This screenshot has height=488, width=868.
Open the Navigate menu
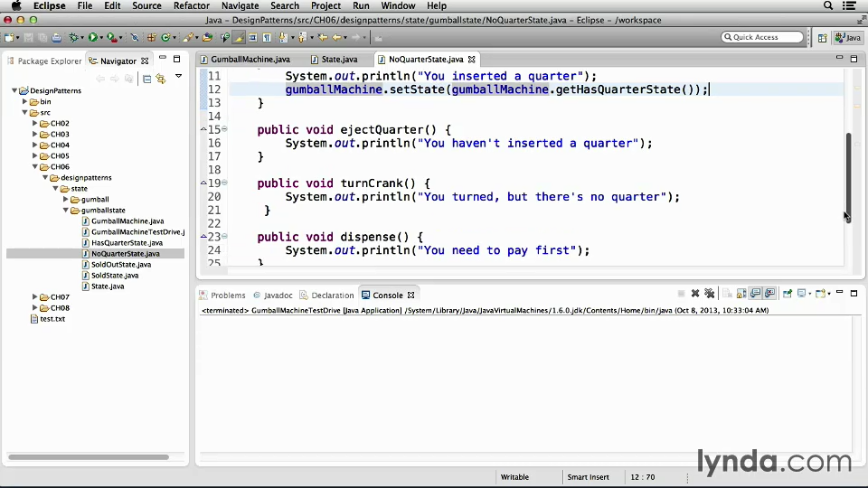coord(241,5)
